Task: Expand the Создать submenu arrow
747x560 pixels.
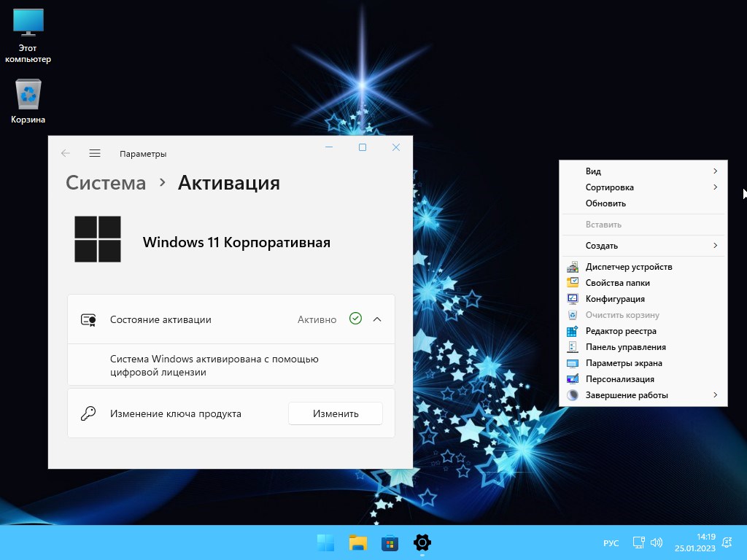Action: pyautogui.click(x=715, y=245)
